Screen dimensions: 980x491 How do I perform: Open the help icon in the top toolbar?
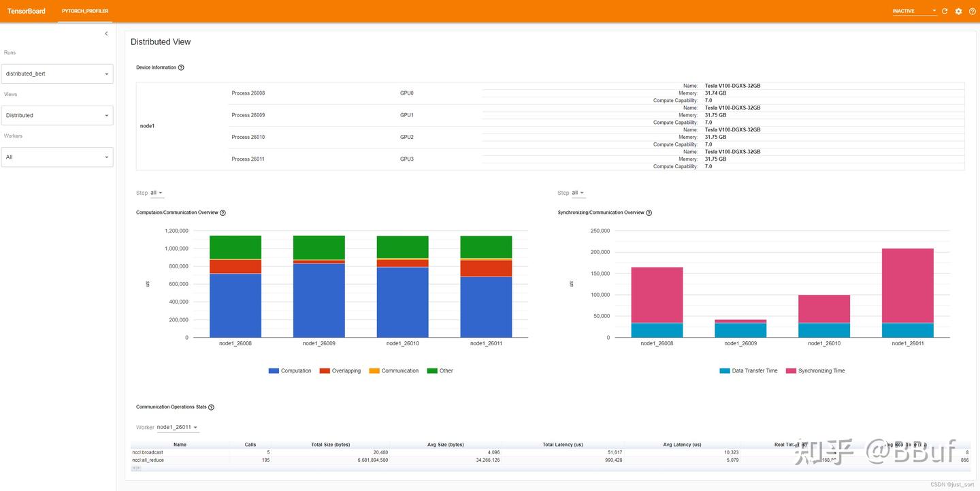(x=973, y=11)
